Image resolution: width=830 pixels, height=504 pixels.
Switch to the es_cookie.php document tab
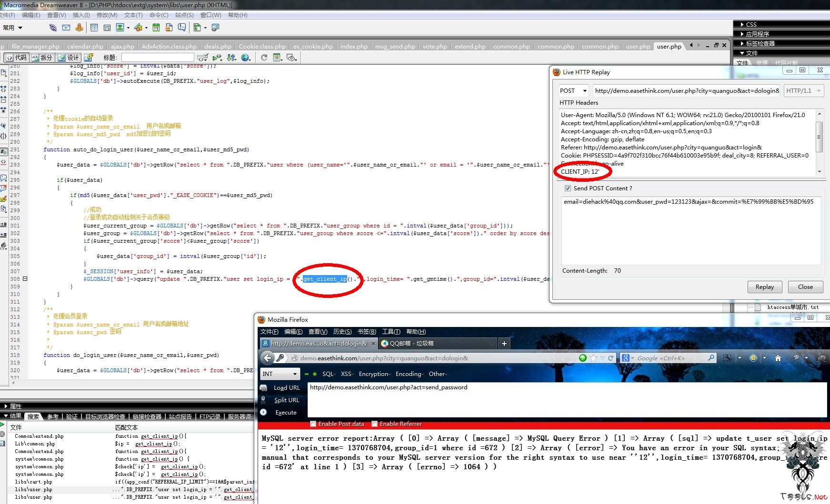pyautogui.click(x=313, y=47)
